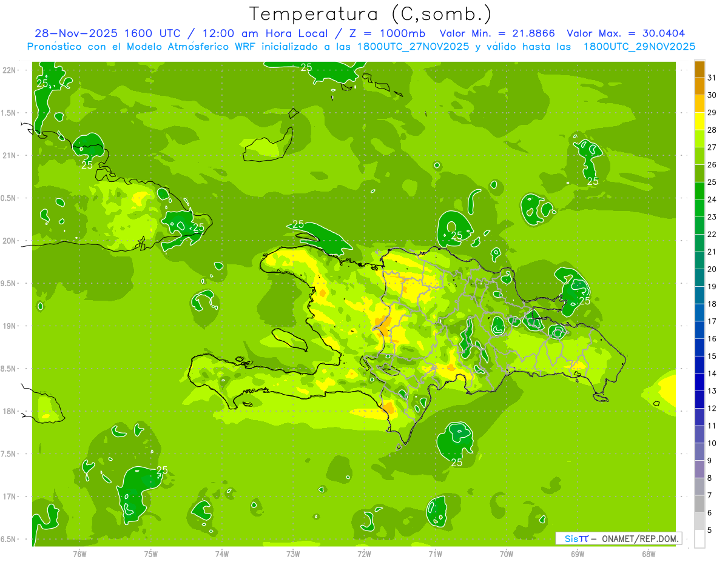
Task: Click the color scale swatch between 29 and 30
Action: (x=699, y=104)
